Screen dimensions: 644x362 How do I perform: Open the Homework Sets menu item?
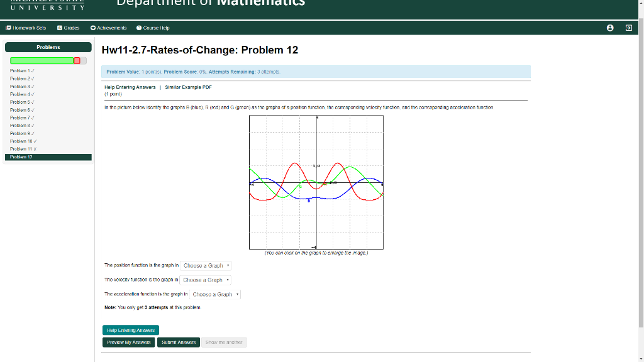coord(25,28)
